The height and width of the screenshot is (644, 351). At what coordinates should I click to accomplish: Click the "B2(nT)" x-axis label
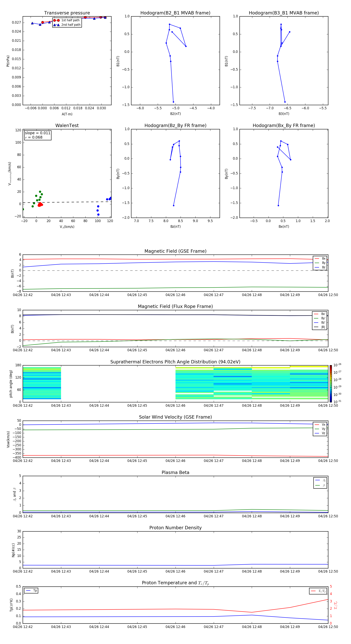[x=175, y=114]
